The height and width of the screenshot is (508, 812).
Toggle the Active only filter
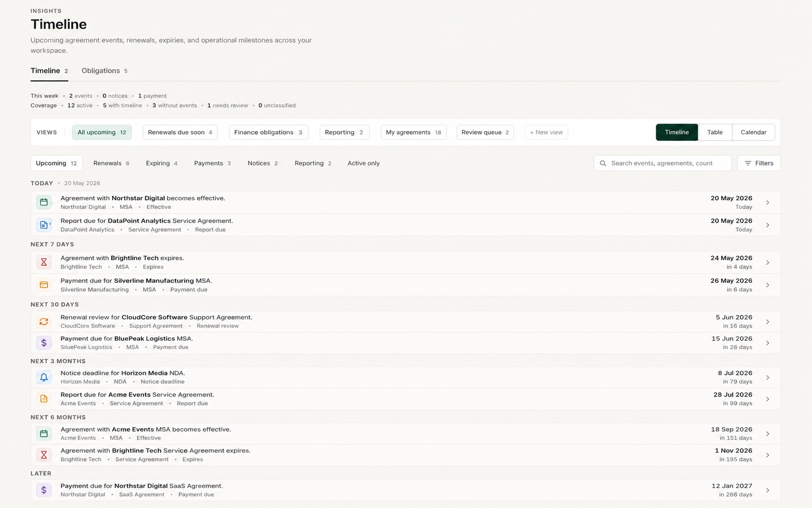point(364,163)
